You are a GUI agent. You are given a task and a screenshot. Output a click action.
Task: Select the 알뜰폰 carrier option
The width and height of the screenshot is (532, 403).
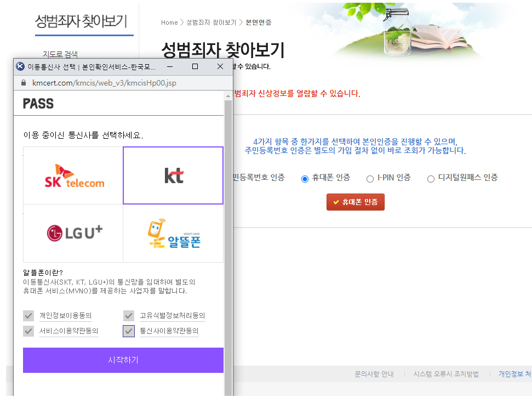click(174, 233)
